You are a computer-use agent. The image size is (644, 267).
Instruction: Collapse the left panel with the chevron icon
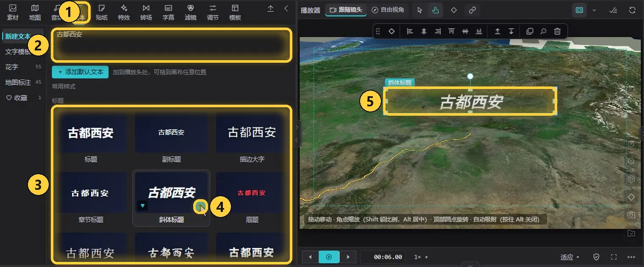[286, 8]
